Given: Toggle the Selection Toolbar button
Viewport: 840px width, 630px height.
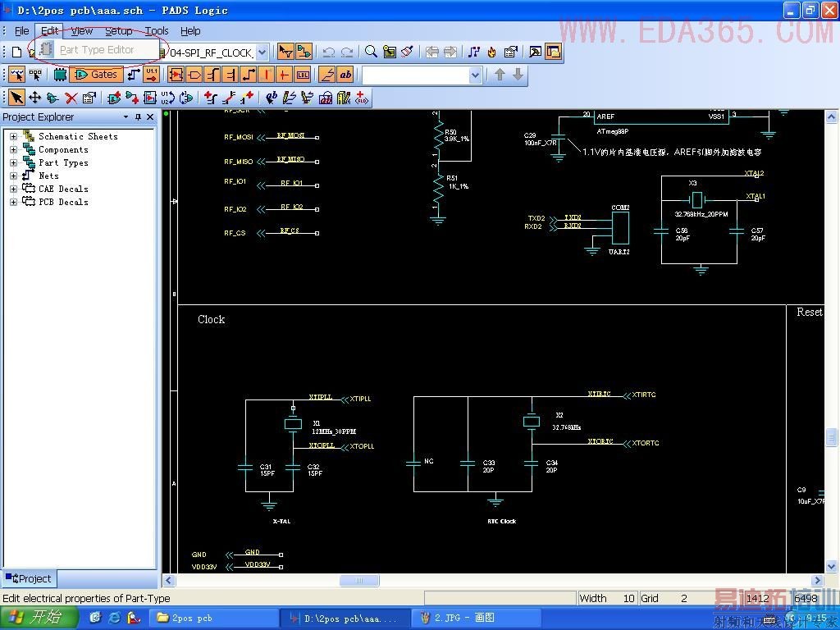Looking at the screenshot, I should pyautogui.click(x=285, y=52).
